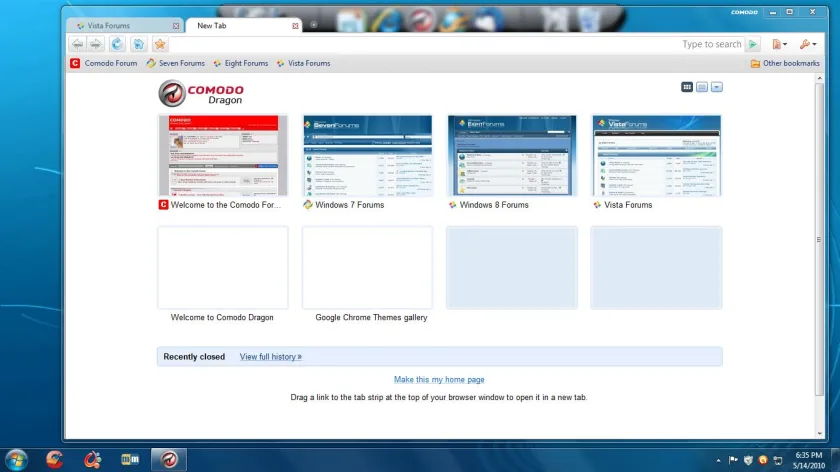Click the Back navigation arrow
The width and height of the screenshot is (840, 472).
77,44
